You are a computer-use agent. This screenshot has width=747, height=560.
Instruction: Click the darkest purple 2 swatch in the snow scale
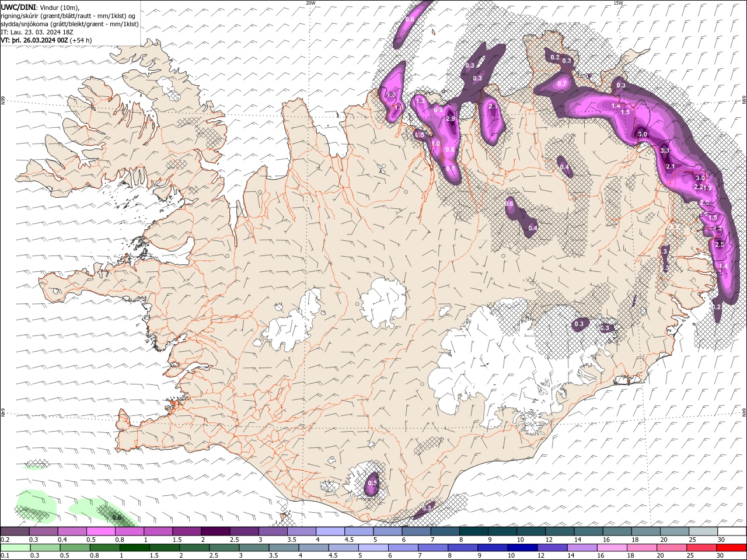click(215, 531)
